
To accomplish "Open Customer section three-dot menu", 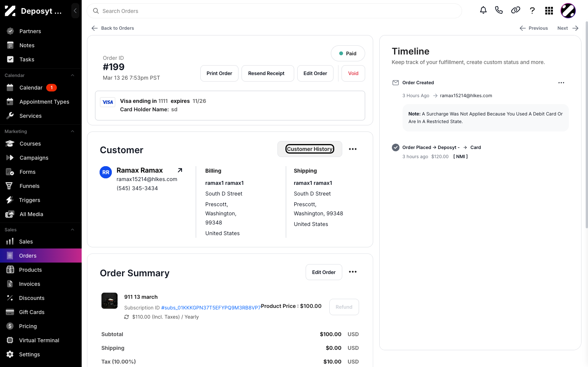I will point(353,149).
